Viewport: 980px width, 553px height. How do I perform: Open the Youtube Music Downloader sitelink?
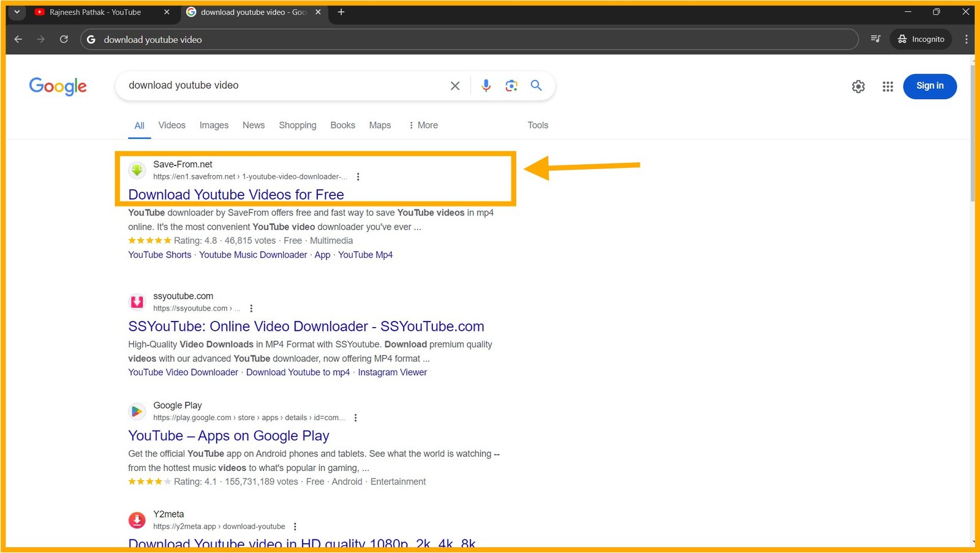point(253,255)
